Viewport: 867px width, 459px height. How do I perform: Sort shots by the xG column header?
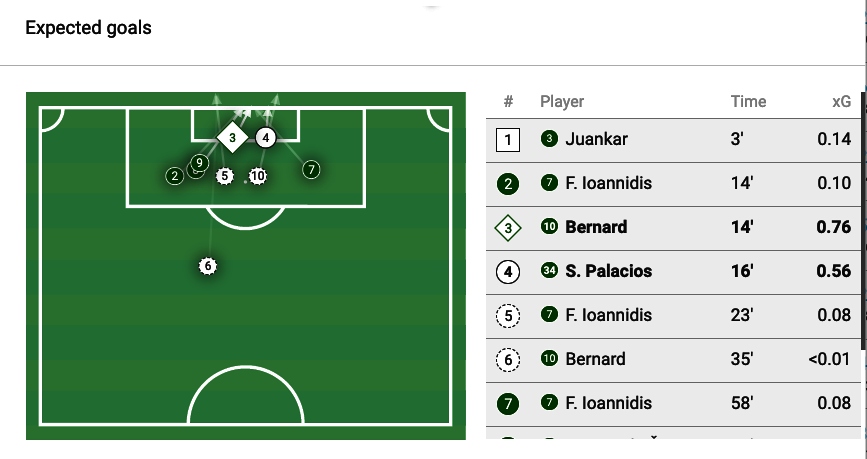[841, 101]
